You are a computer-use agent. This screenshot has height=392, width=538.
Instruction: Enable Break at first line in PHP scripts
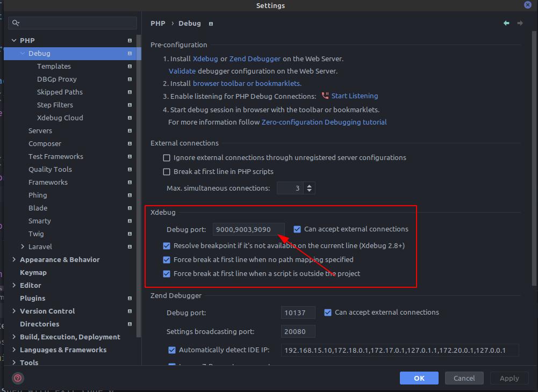click(x=167, y=171)
